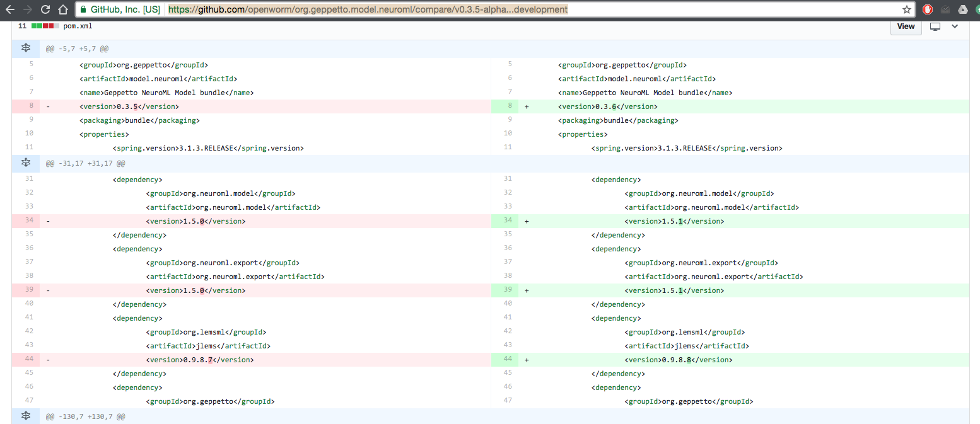Click the pom.xml file name
This screenshot has width=980, height=424.
[x=78, y=26]
